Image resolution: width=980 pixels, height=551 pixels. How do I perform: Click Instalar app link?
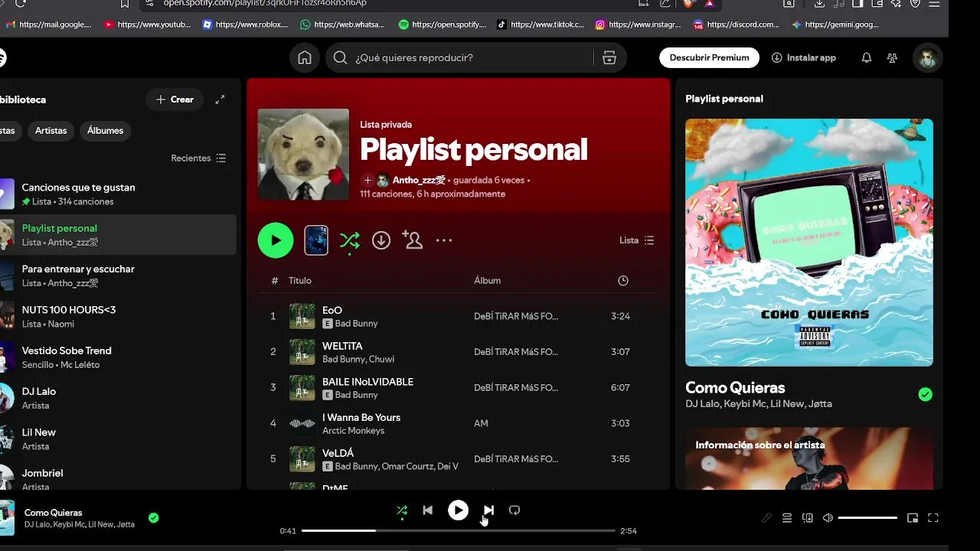pyautogui.click(x=804, y=58)
